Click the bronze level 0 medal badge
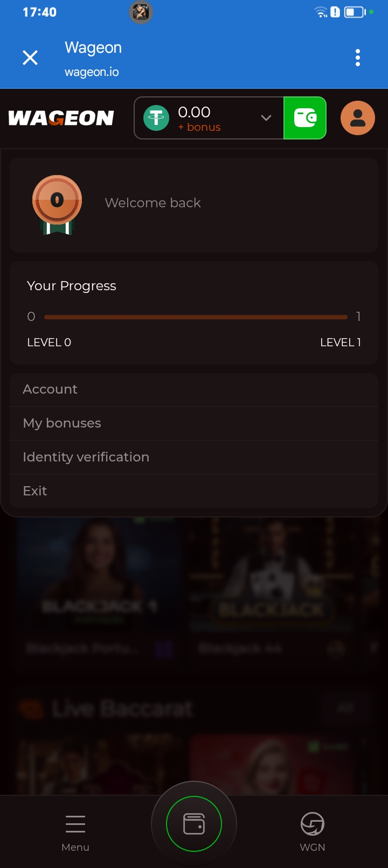Screen dimensions: 388x868 point(57,205)
